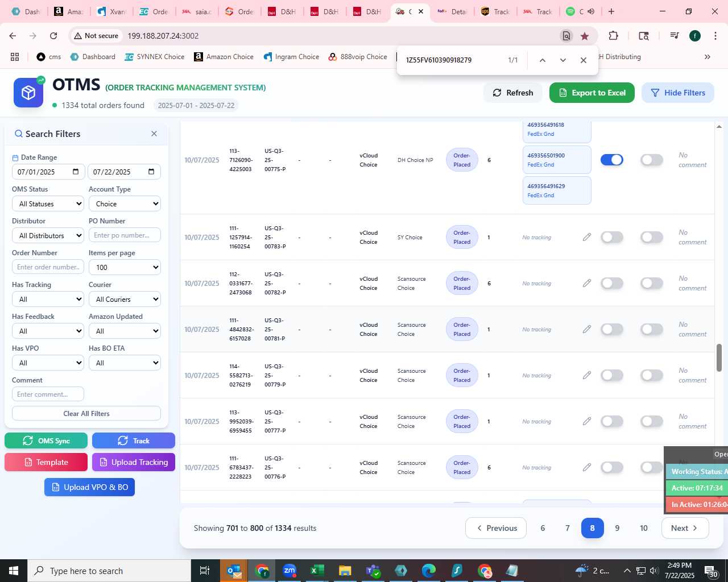728x582 pixels.
Task: Open SYNNEX Choice bookmark
Action: 155,57
